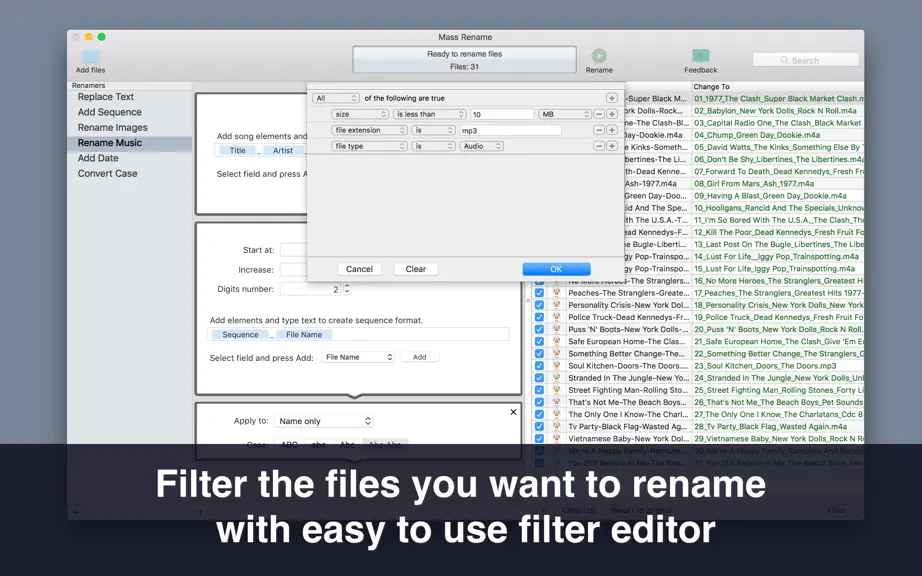Click the green Rename play icon
This screenshot has width=922, height=576.
click(599, 56)
